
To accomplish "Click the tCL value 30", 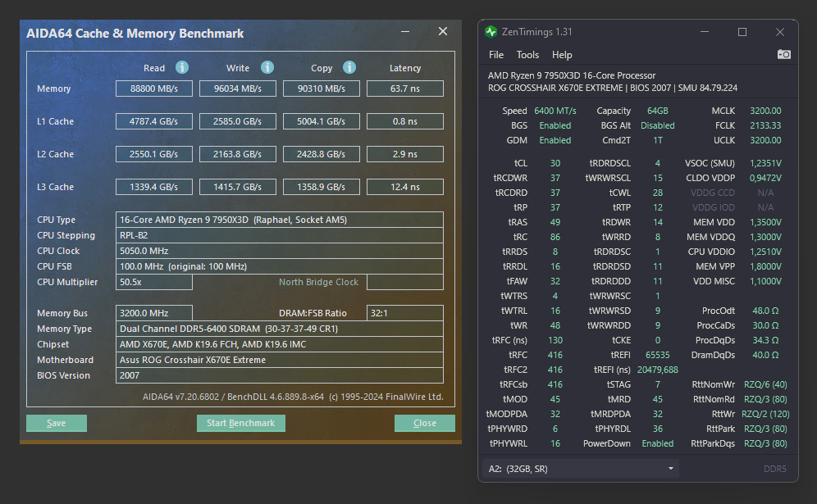I will [555, 163].
